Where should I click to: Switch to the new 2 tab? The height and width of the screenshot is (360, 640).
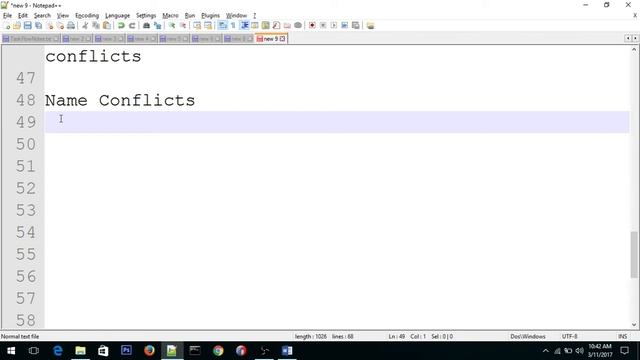tap(77, 39)
